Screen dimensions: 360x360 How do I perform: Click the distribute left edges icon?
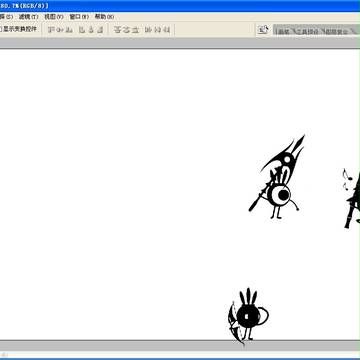[148, 30]
